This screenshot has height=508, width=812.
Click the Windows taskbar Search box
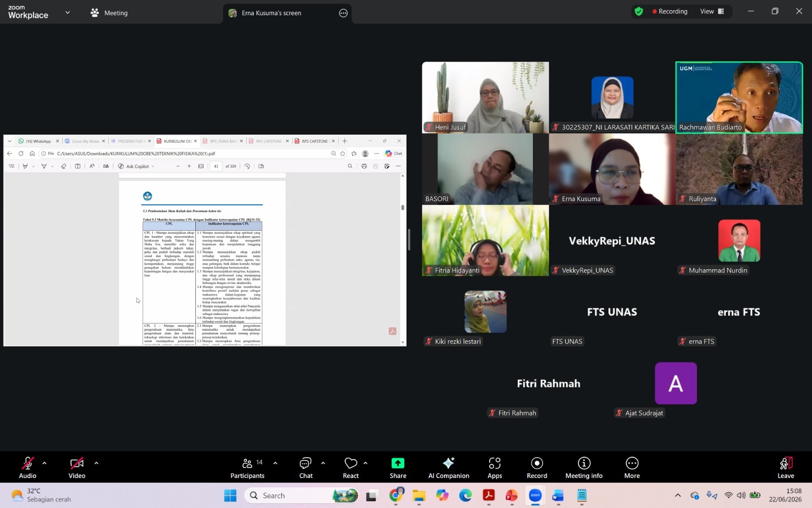pos(302,495)
